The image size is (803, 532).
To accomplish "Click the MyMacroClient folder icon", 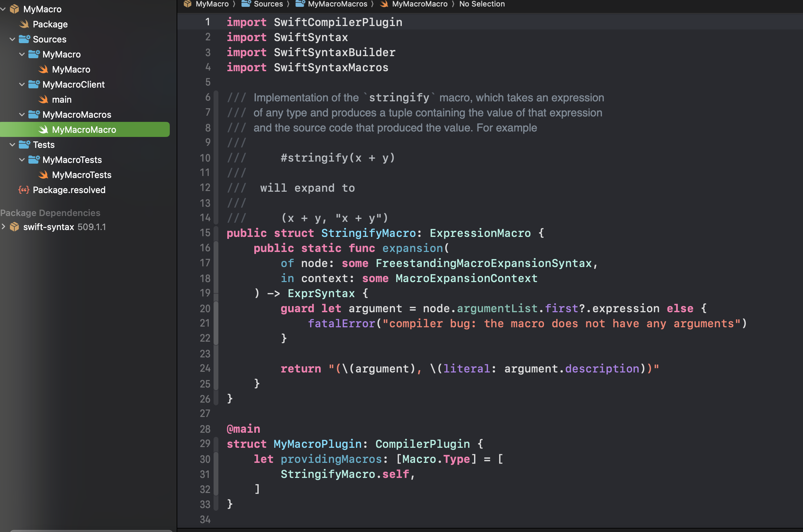I will coord(34,85).
